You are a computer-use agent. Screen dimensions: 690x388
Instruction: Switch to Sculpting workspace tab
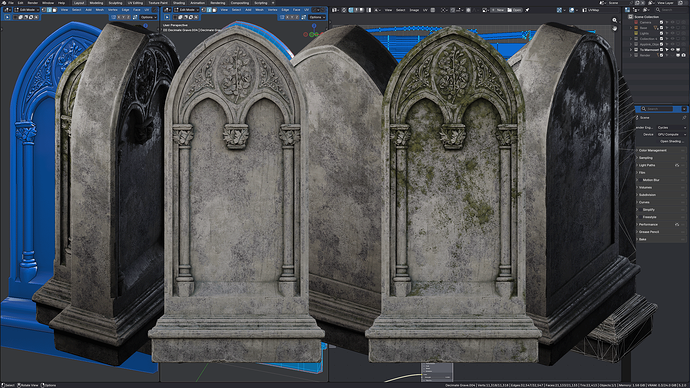(115, 3)
